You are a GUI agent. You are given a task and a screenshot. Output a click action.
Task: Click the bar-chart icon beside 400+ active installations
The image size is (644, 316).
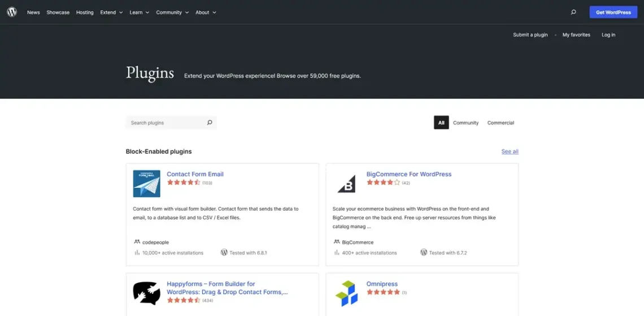337,252
